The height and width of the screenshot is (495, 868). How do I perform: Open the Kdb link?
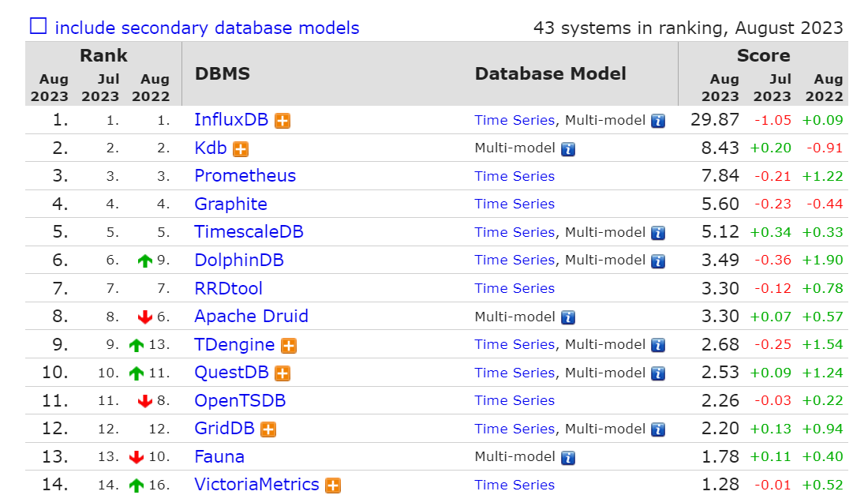pyautogui.click(x=211, y=148)
